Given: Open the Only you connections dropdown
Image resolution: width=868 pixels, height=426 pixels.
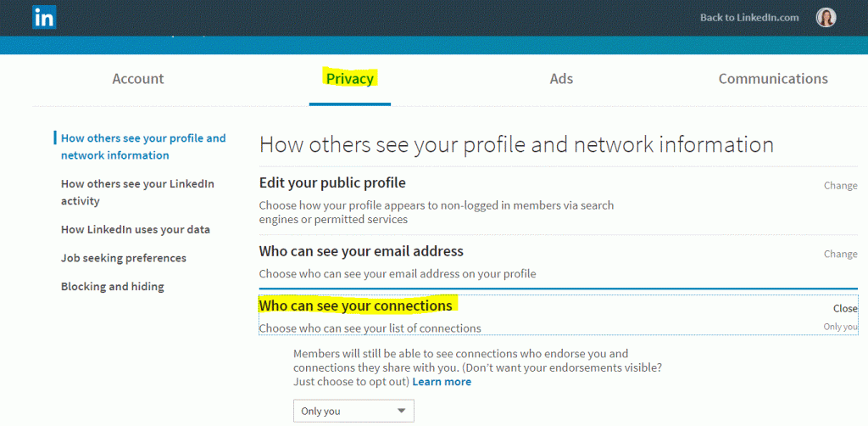Looking at the screenshot, I should click(353, 411).
